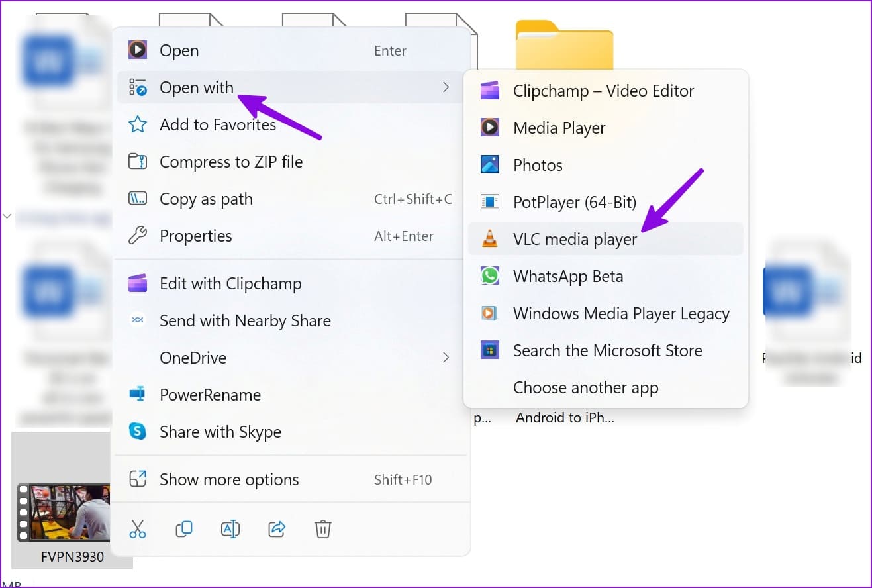
Task: Click the PowerRename icon
Action: [137, 395]
